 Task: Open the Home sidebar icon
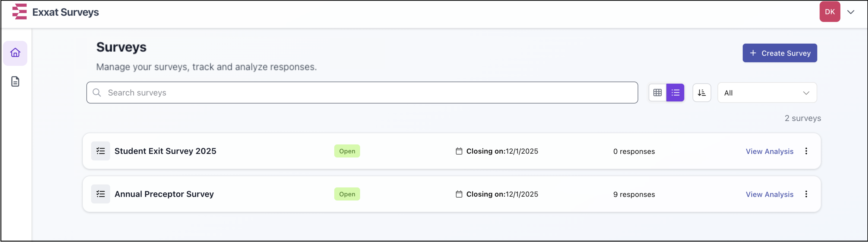point(15,53)
